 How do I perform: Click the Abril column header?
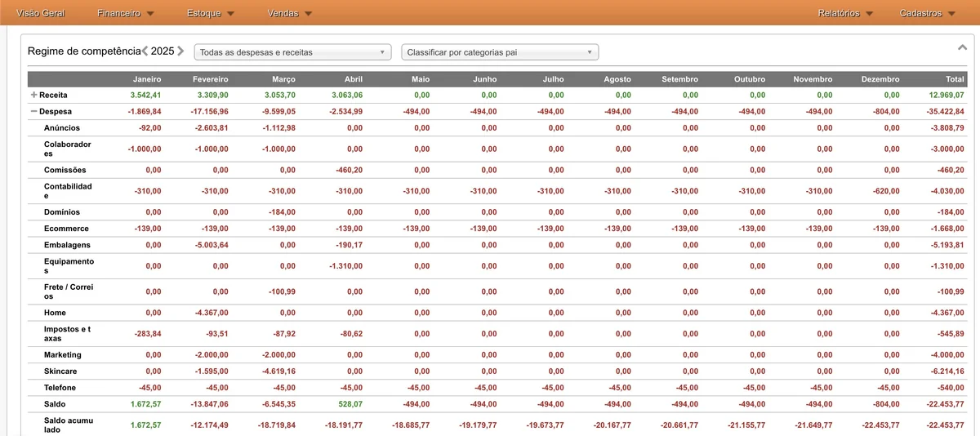[353, 79]
